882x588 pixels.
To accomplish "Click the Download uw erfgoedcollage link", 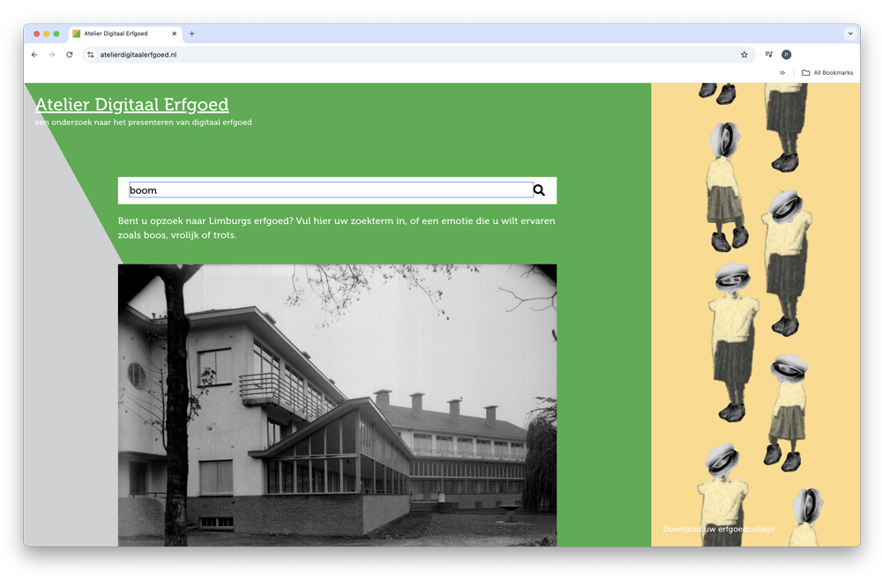I will [x=719, y=529].
